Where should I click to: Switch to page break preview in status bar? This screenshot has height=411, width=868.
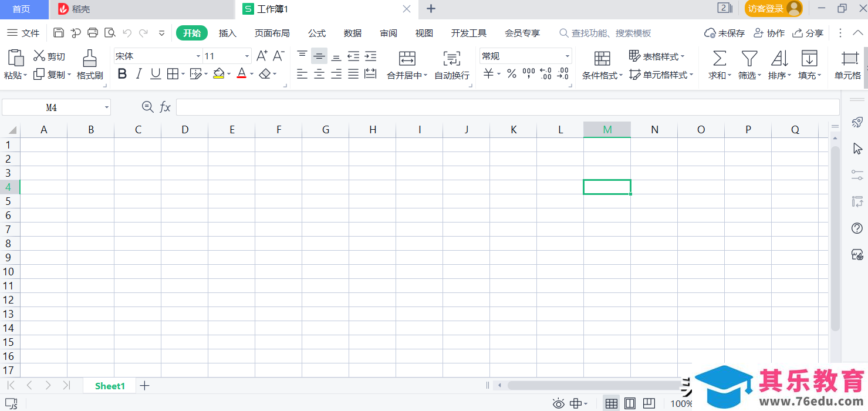tap(649, 403)
